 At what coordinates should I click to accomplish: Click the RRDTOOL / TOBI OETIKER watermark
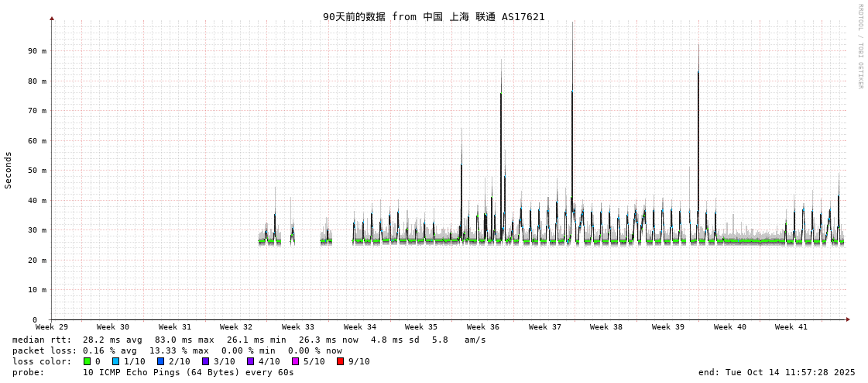click(859, 47)
